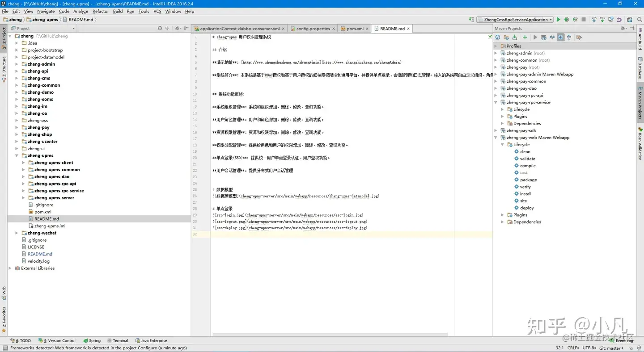Image resolution: width=644 pixels, height=352 pixels.
Task: Run the ZhengCmsRpcServiceApplication configuration
Action: pyautogui.click(x=559, y=19)
